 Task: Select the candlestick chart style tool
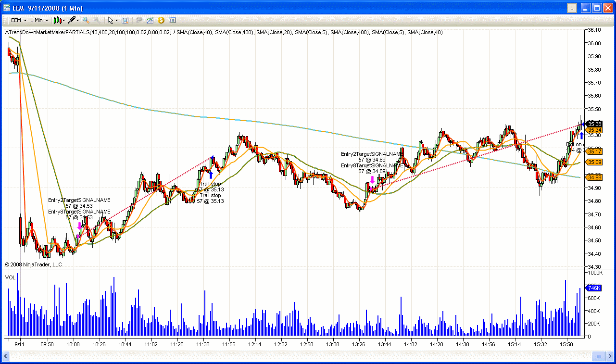point(58,20)
